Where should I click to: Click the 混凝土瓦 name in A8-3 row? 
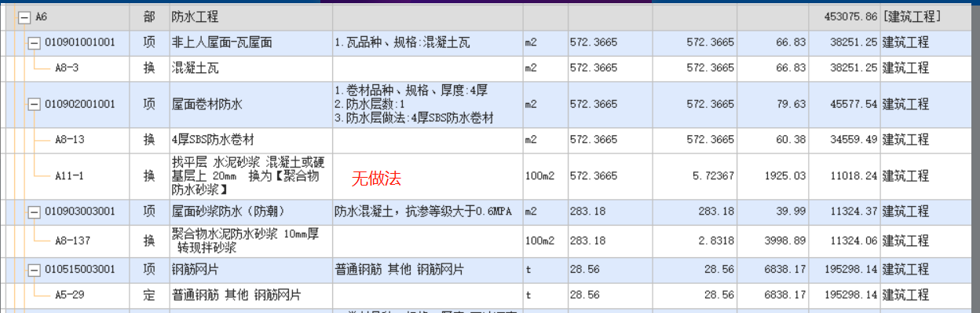tap(195, 68)
